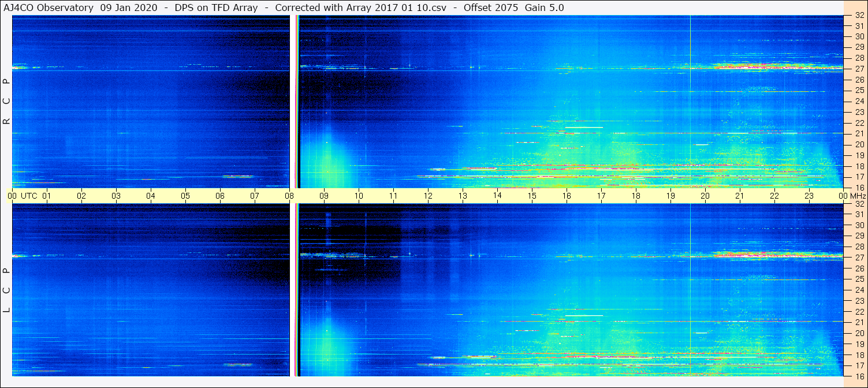Click the 25 MHz label on RCP scale
868x388 pixels.
tap(859, 90)
